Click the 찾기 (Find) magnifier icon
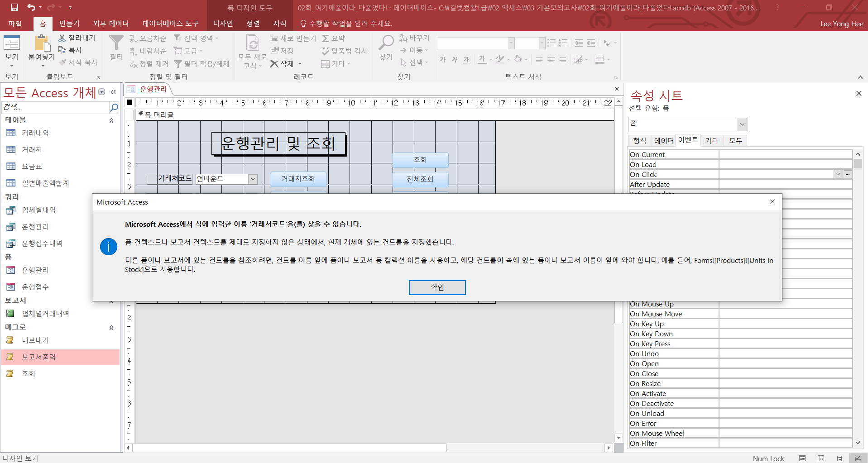 point(386,43)
